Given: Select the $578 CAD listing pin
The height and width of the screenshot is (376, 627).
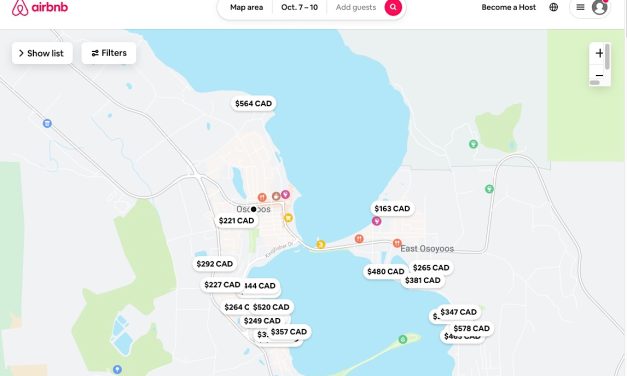Looking at the screenshot, I should pos(471,328).
